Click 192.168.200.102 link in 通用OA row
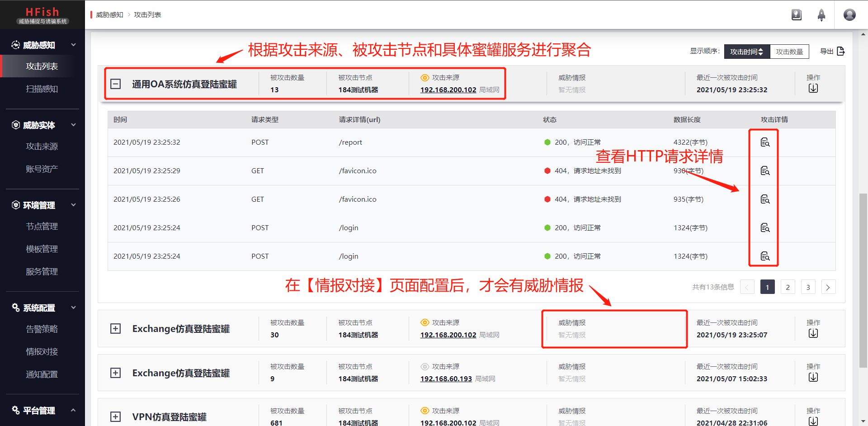868x426 pixels. (x=448, y=90)
